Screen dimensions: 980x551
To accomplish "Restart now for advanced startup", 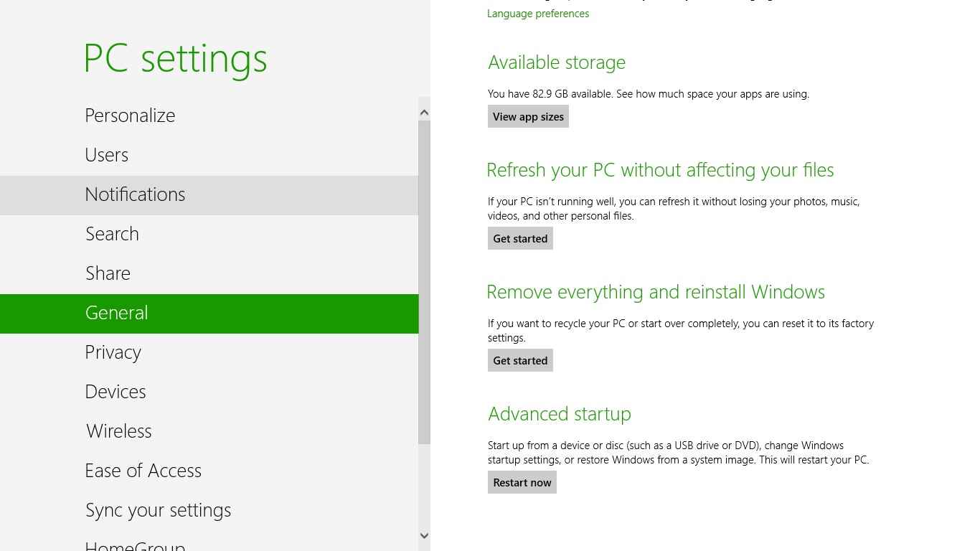I will click(x=522, y=481).
